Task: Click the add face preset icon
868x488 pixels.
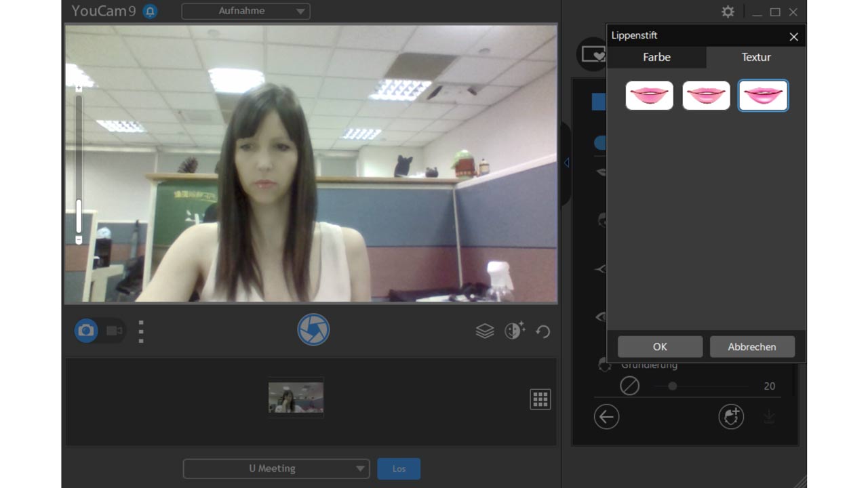Action: pyautogui.click(x=731, y=417)
